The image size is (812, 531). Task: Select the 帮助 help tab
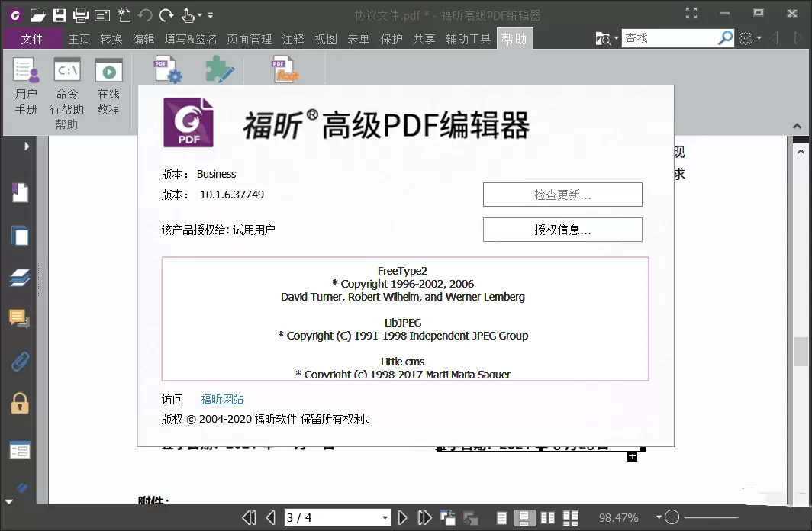point(514,39)
